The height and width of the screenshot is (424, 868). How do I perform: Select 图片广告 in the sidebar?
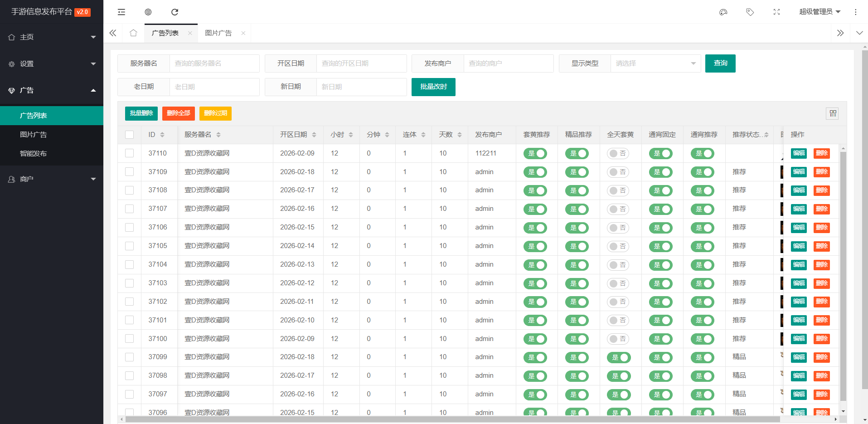52,135
